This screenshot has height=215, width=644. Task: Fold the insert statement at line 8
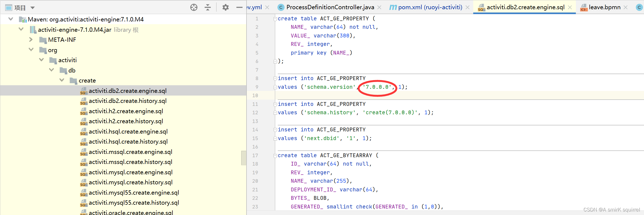click(275, 78)
